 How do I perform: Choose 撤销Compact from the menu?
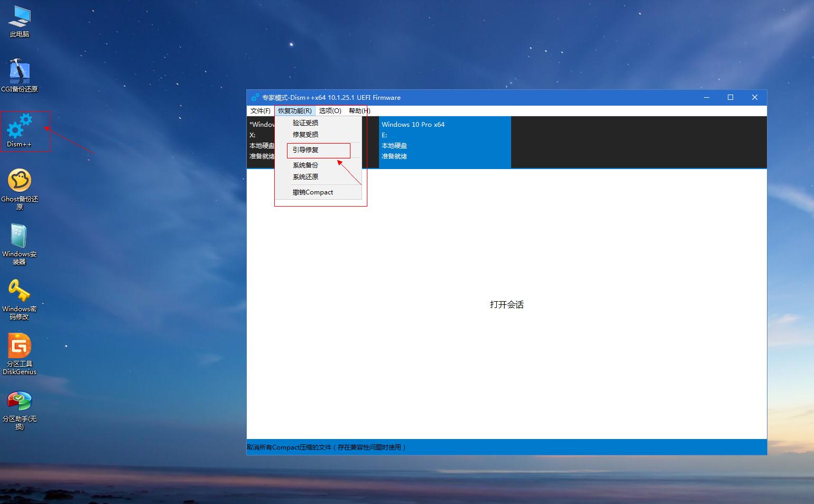(313, 192)
